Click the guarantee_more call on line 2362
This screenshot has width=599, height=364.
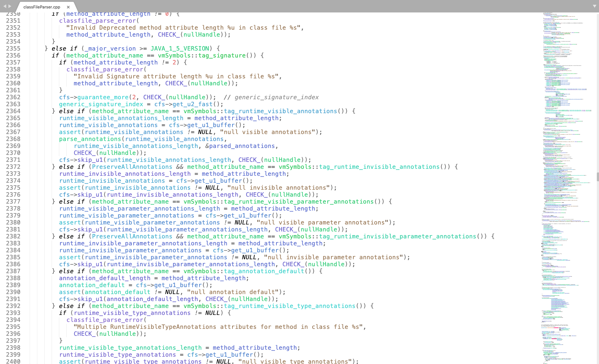(103, 97)
